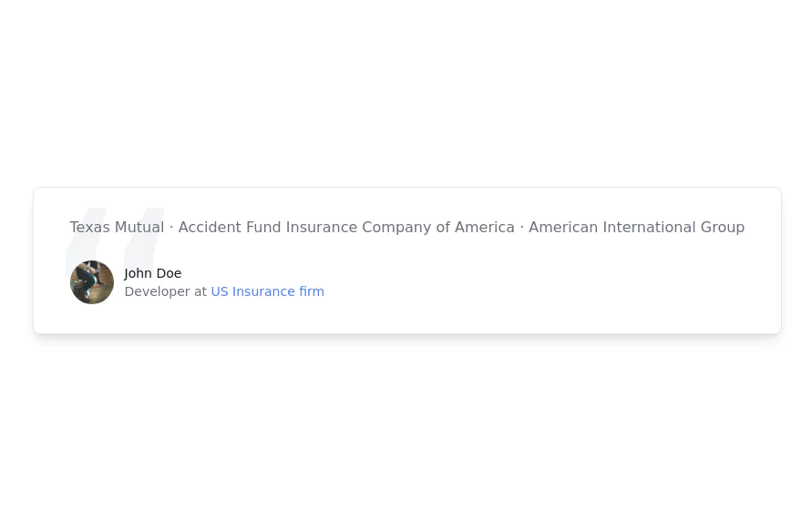Click the dot separator before American International
Screen dimensions: 812x520
pos(522,227)
